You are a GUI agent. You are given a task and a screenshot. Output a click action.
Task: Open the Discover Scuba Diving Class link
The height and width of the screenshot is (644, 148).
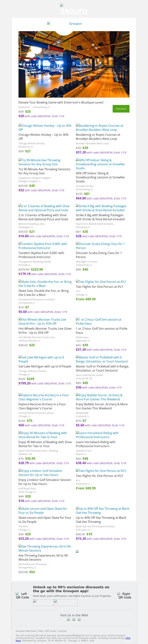point(100,246)
